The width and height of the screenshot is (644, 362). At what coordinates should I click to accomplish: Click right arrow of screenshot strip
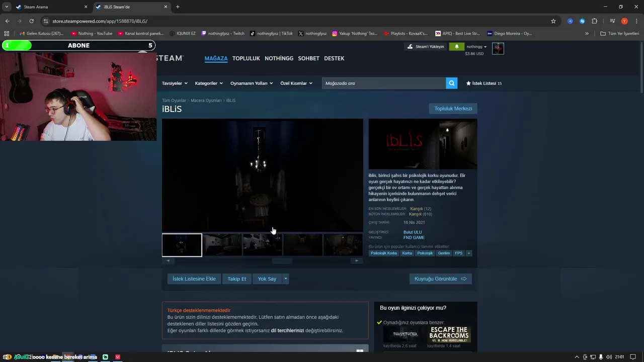click(357, 260)
